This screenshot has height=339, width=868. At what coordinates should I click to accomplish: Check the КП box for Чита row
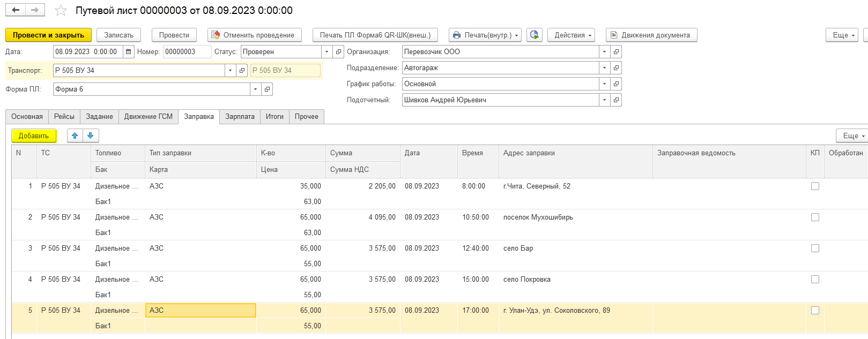(x=815, y=186)
